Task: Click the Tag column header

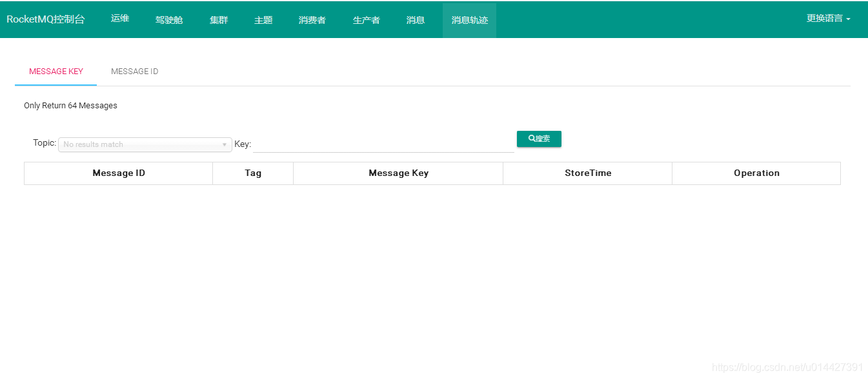Action: (x=253, y=173)
